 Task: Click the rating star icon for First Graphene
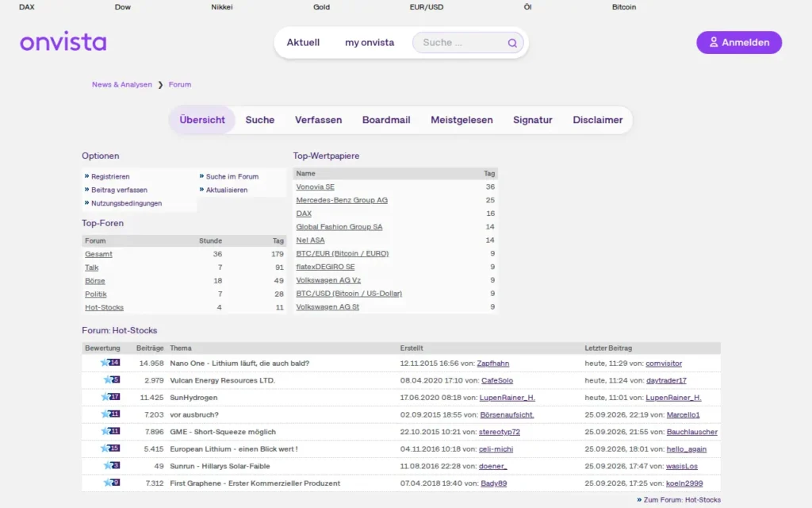[x=112, y=483]
